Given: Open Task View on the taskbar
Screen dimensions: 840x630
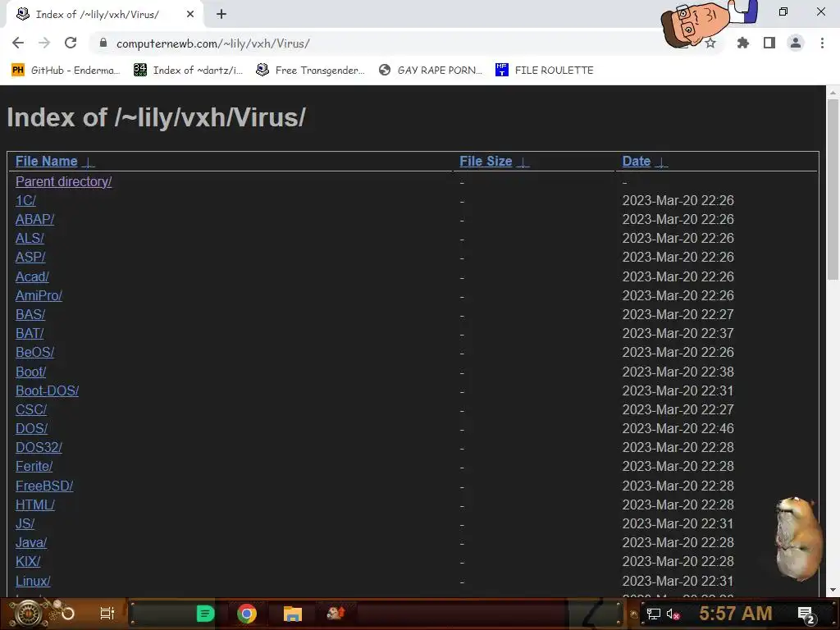Looking at the screenshot, I should [107, 614].
